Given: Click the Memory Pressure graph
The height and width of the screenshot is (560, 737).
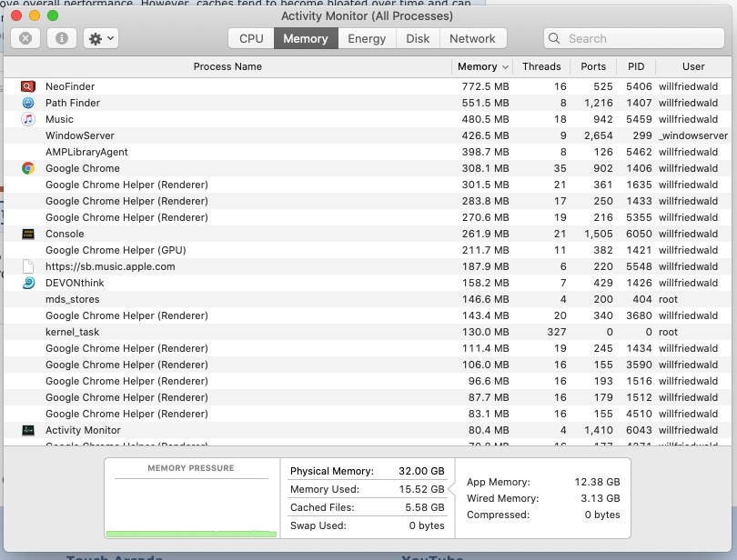Looking at the screenshot, I should (191, 510).
